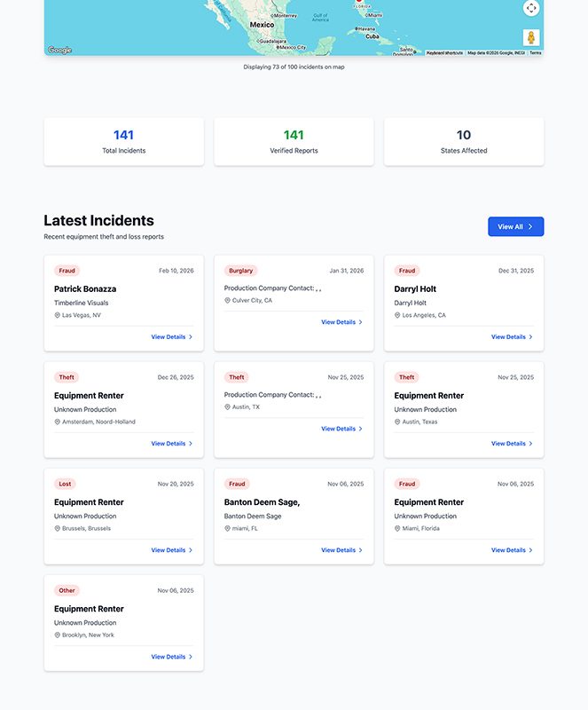Click the States Affected stat card
Image resolution: width=588 pixels, height=710 pixels.
coord(464,142)
